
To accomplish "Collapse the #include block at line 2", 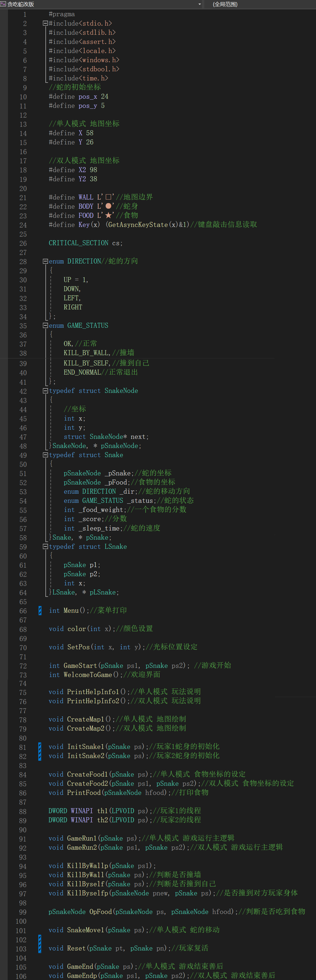I will tap(45, 24).
